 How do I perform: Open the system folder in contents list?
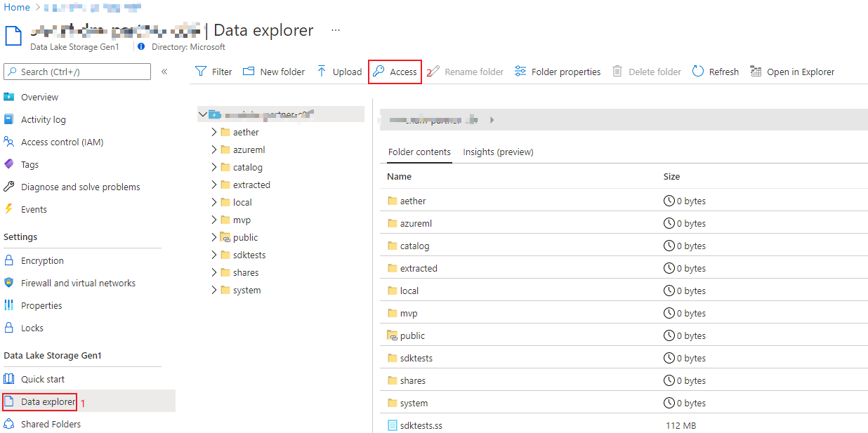[x=414, y=403]
